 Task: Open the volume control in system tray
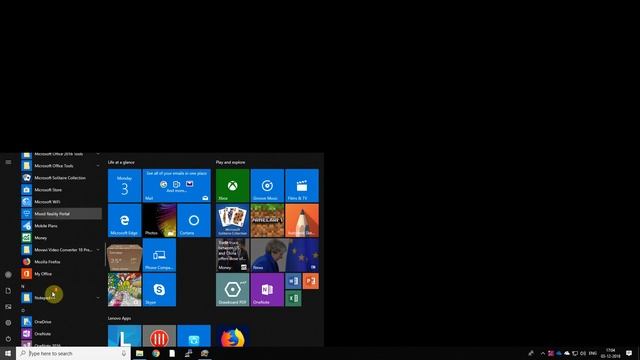coord(583,353)
